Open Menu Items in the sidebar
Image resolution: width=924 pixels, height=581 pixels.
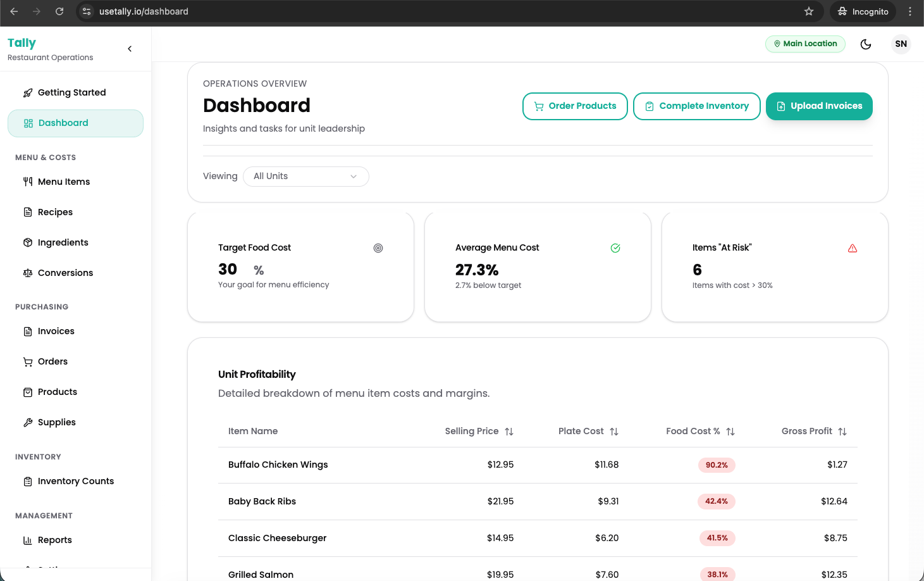(64, 182)
